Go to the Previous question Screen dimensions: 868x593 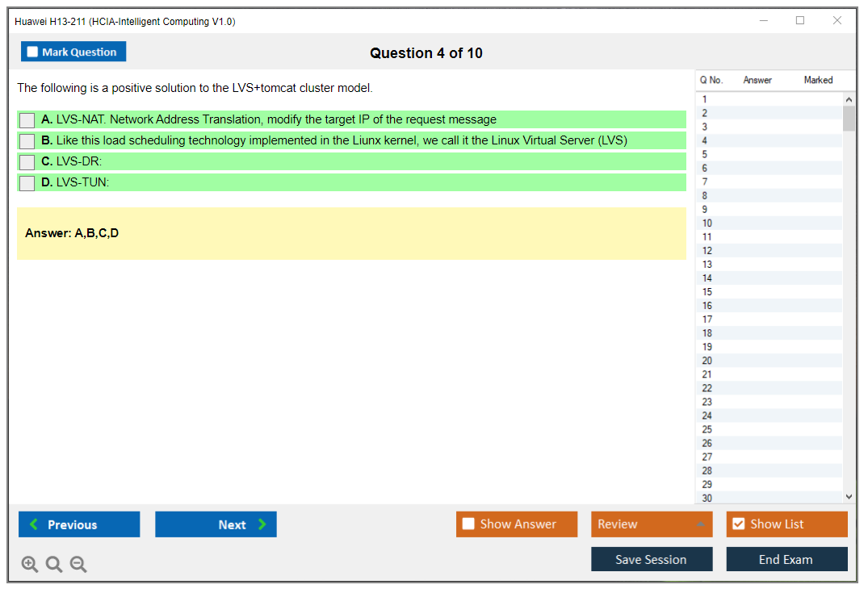[x=79, y=524]
